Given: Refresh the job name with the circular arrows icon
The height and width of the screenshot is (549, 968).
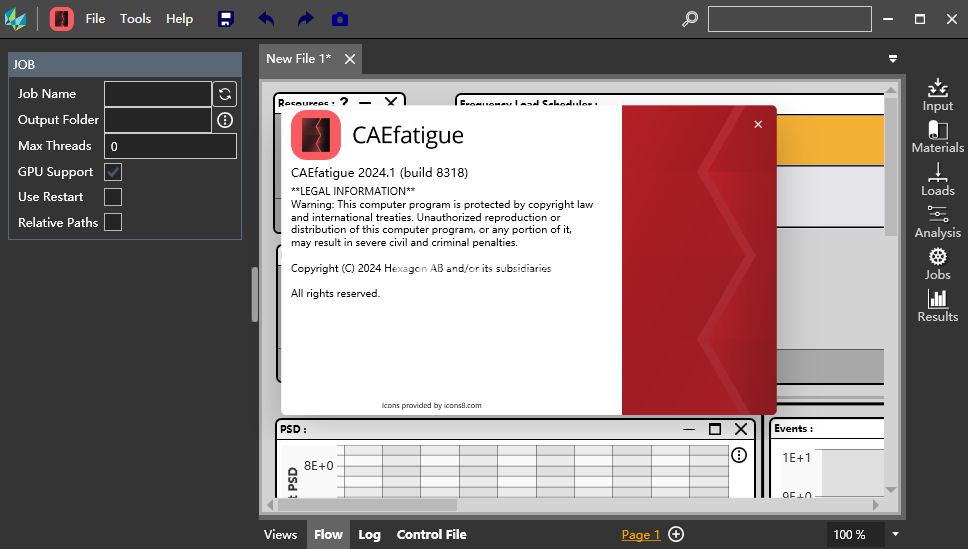Looking at the screenshot, I should [x=225, y=94].
